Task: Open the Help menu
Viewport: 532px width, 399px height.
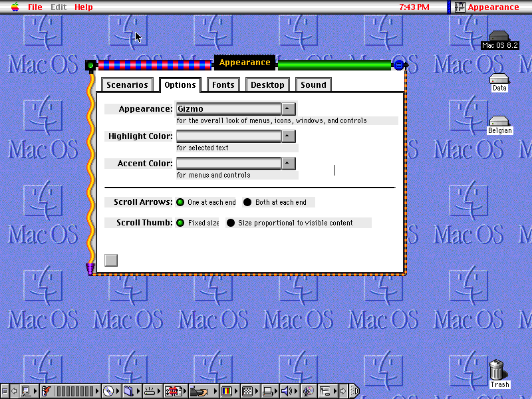Action: pos(84,7)
